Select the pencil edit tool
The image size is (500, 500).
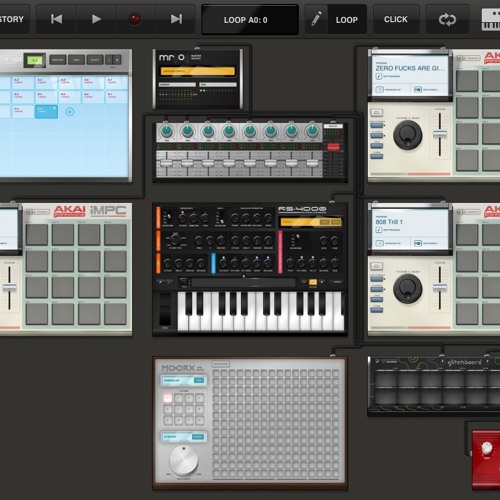316,19
